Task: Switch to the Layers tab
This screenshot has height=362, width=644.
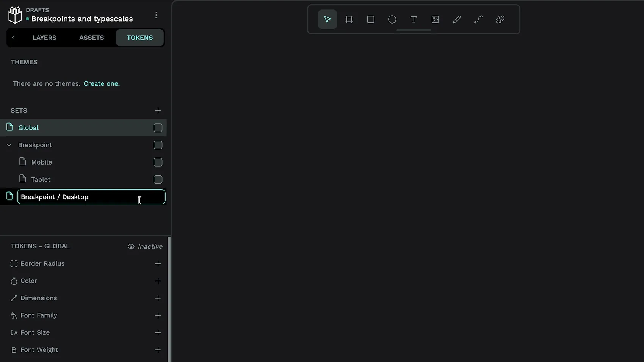Action: 44,38
